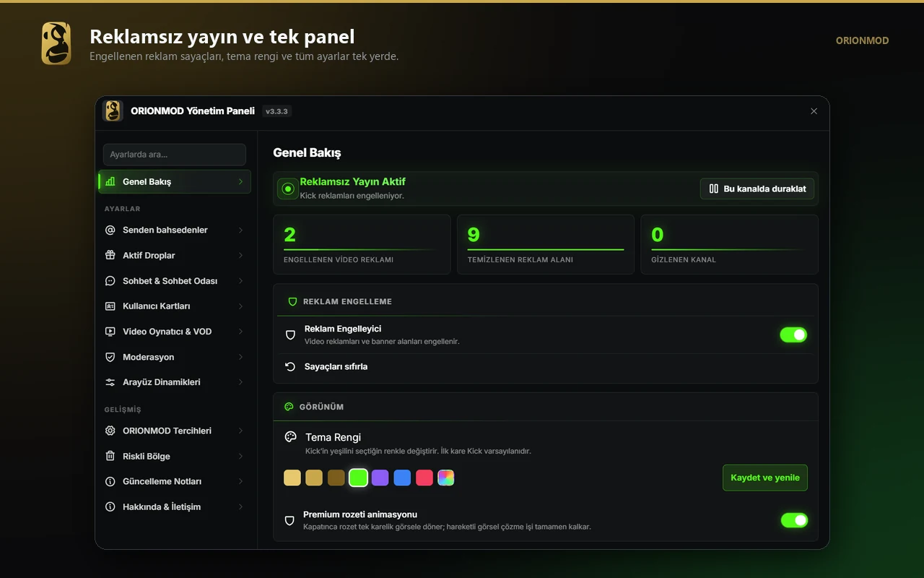Image resolution: width=924 pixels, height=578 pixels.
Task: Click the palette icon beside Tema Rengi
Action: click(291, 437)
